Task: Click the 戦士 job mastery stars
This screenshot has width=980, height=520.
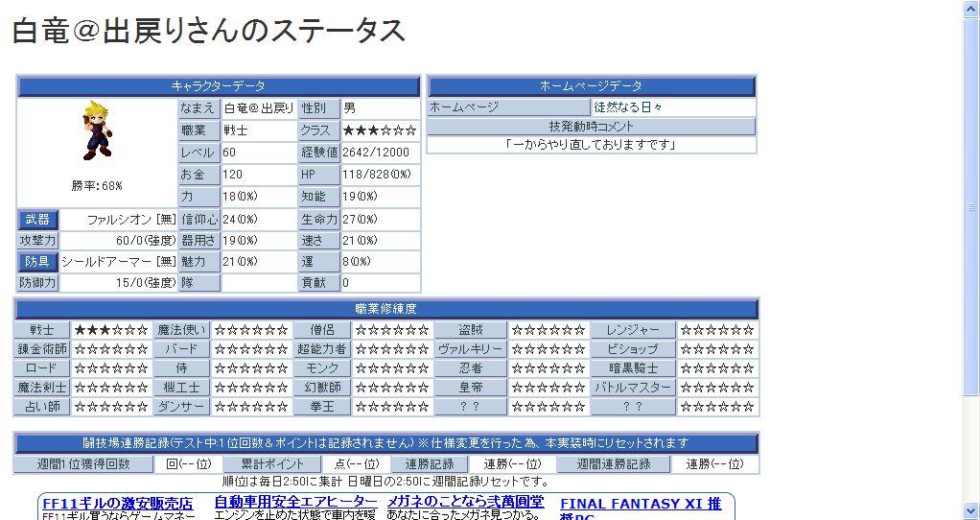Action: coord(111,329)
